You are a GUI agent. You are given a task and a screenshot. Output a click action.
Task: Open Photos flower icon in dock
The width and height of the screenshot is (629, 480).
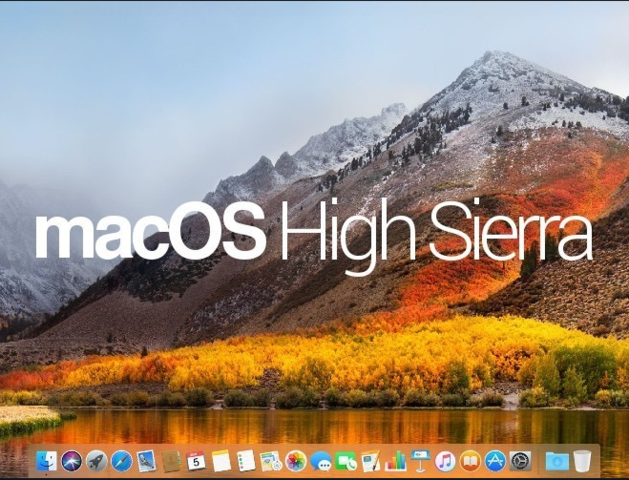(296, 461)
